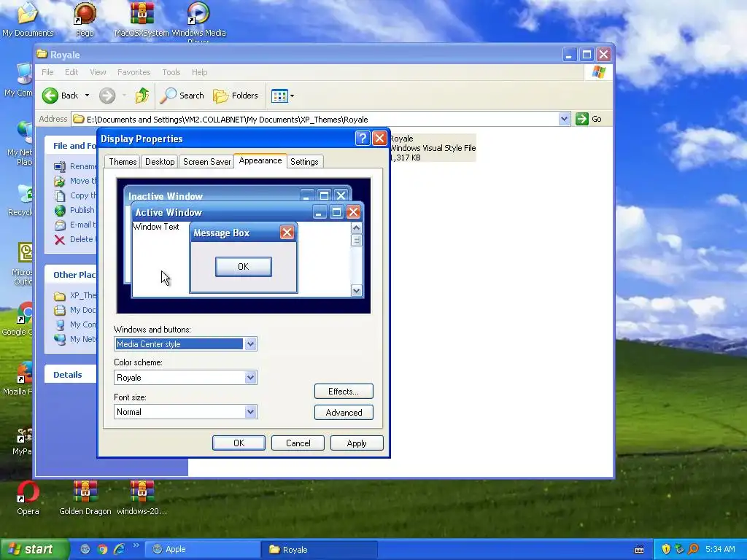Click the Inactive Window preview title
Image resolution: width=747 pixels, height=560 pixels.
click(x=166, y=196)
